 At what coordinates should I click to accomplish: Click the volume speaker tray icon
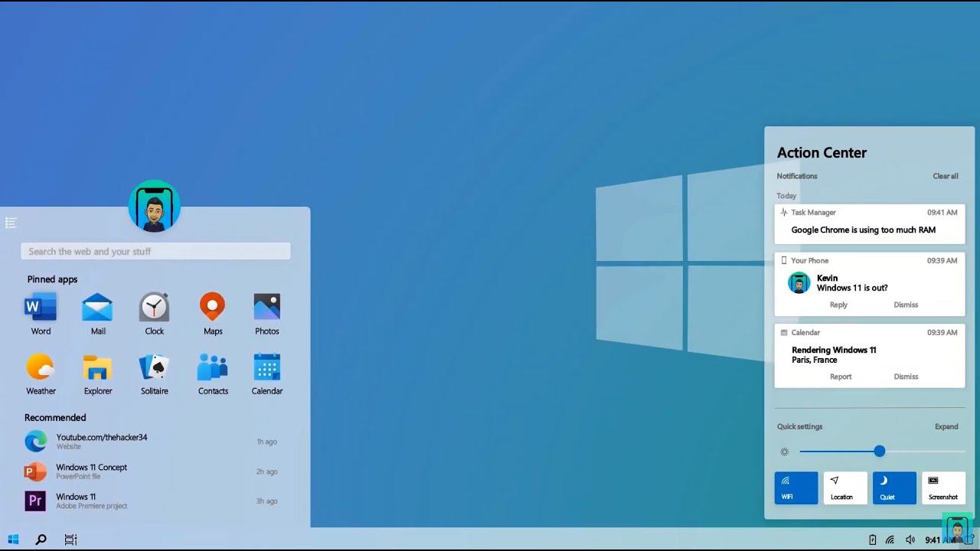click(910, 540)
